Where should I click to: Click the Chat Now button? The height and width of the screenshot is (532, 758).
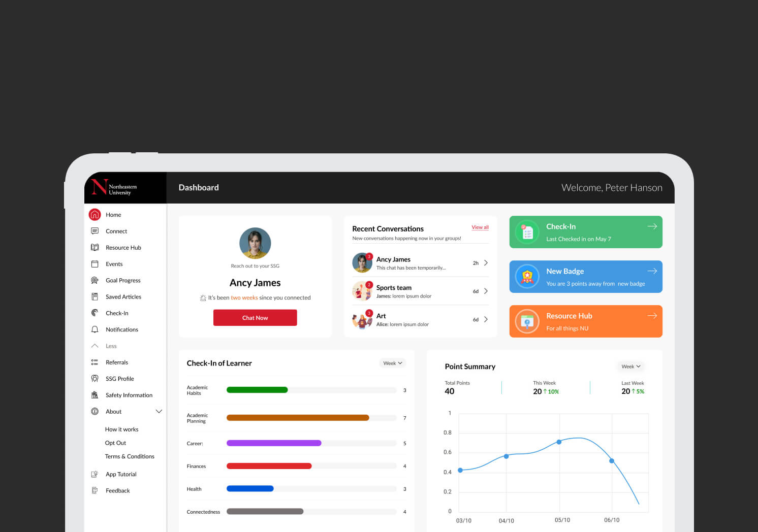point(255,318)
